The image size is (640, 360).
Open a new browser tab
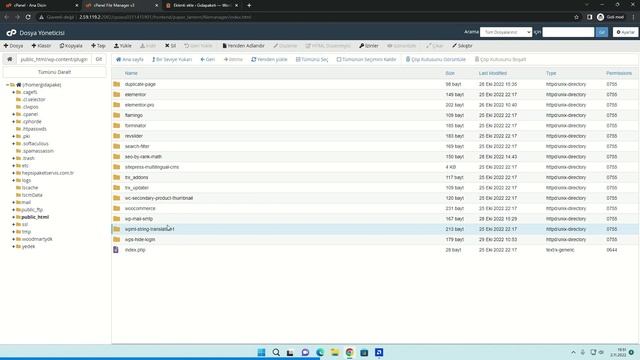click(249, 5)
